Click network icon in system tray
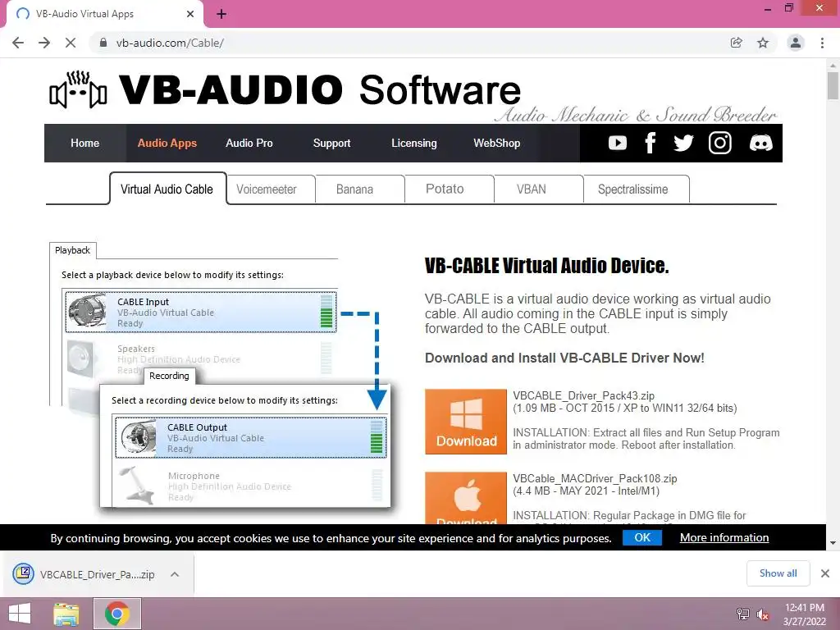The height and width of the screenshot is (630, 840). tap(743, 614)
